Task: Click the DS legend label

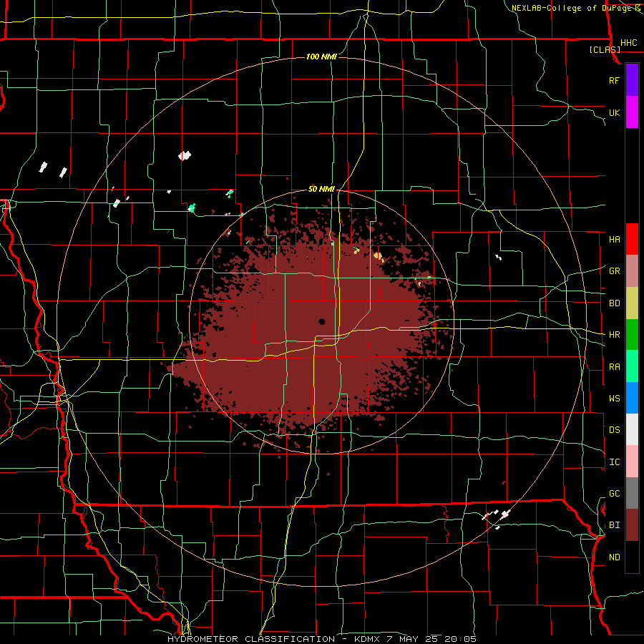Action: click(614, 430)
